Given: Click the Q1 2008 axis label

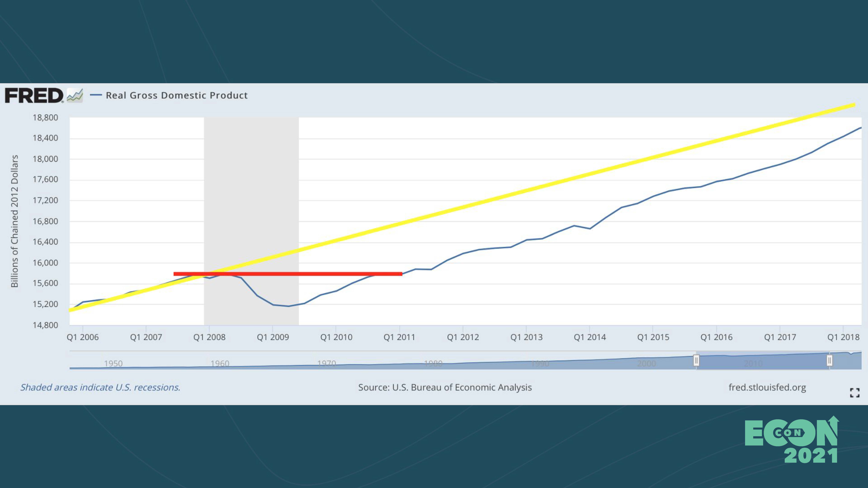Looking at the screenshot, I should click(209, 337).
